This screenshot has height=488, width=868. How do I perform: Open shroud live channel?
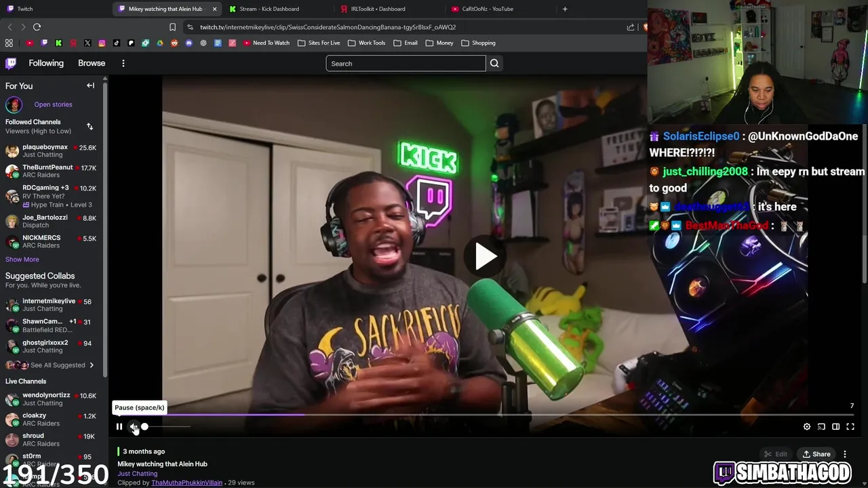click(51, 439)
